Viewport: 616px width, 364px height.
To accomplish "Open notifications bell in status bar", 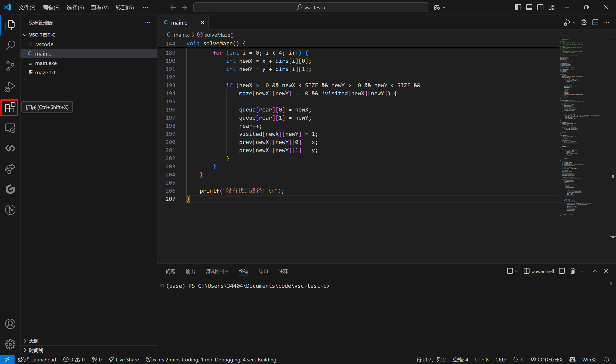I will tap(607, 360).
